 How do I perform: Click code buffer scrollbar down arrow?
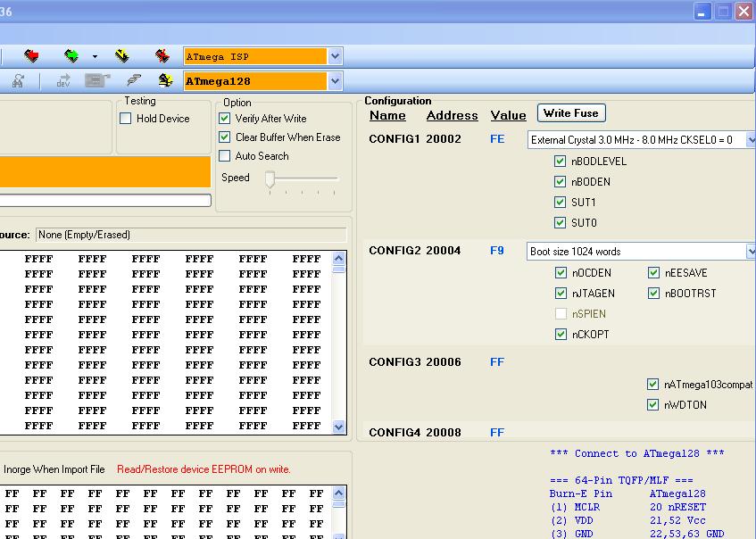tap(339, 427)
